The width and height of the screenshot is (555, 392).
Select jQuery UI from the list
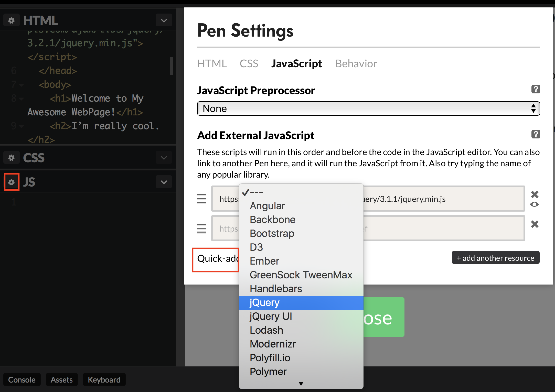point(301,317)
